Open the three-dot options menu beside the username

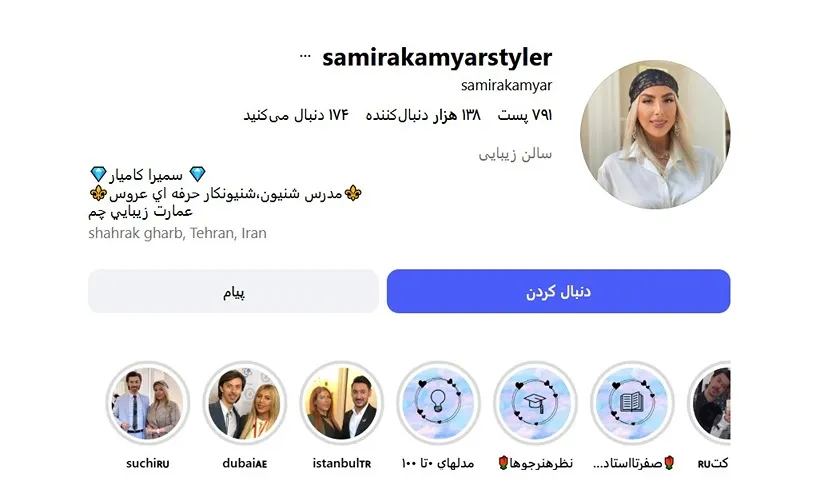[305, 56]
